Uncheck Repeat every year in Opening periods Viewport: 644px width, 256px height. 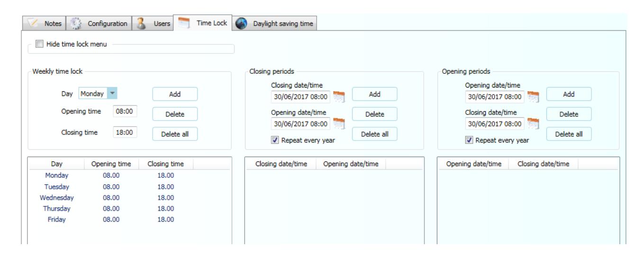(469, 140)
